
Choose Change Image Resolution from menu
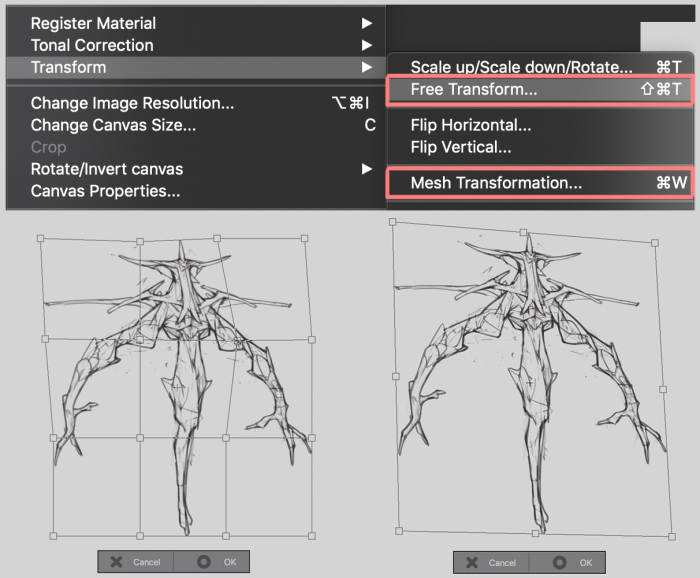point(132,103)
